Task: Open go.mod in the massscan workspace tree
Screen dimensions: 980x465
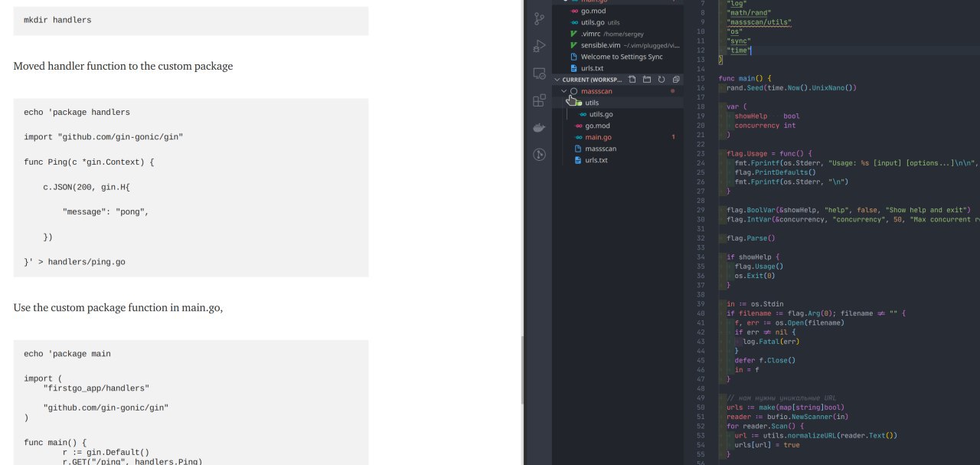Action: (x=618, y=126)
